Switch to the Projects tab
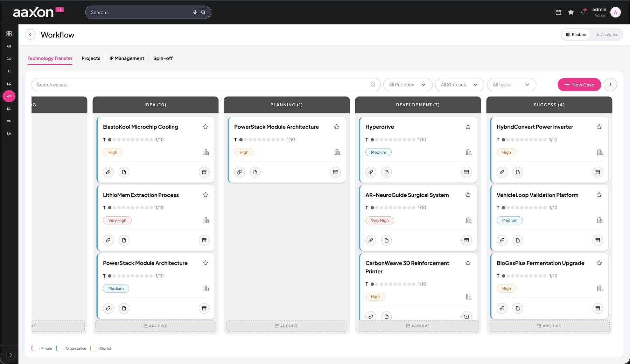 [x=91, y=58]
